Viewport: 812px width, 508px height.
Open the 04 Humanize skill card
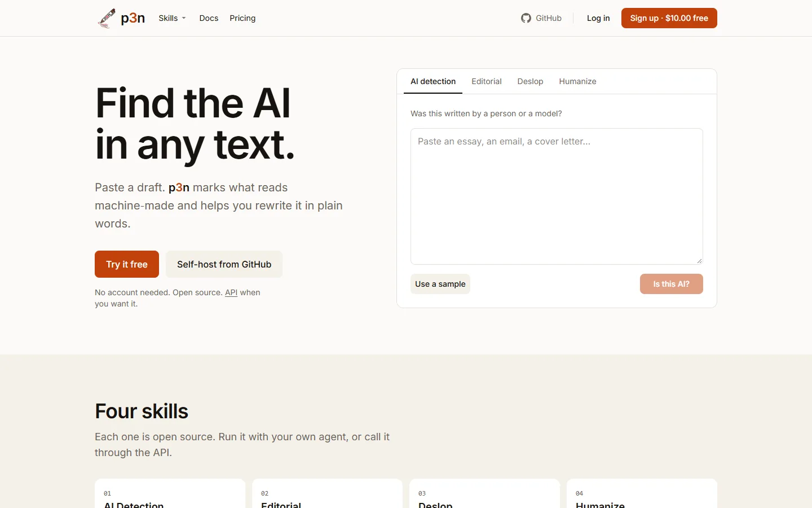pos(642,494)
